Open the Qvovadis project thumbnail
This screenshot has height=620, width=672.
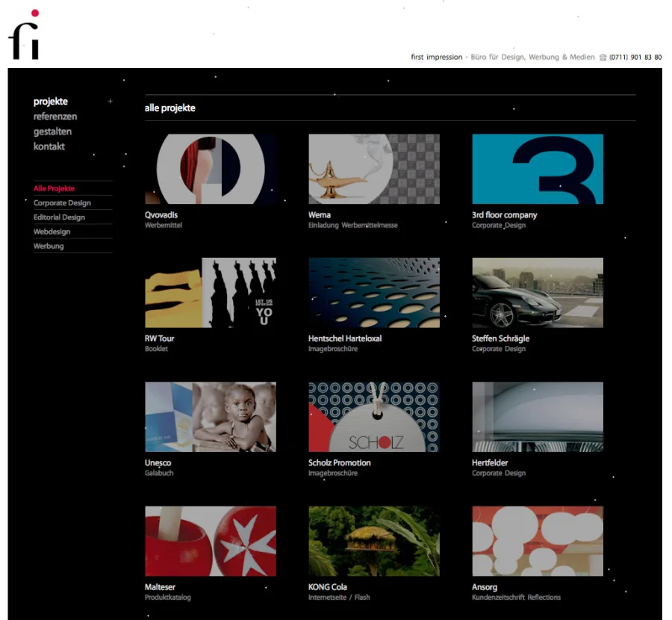click(x=211, y=169)
